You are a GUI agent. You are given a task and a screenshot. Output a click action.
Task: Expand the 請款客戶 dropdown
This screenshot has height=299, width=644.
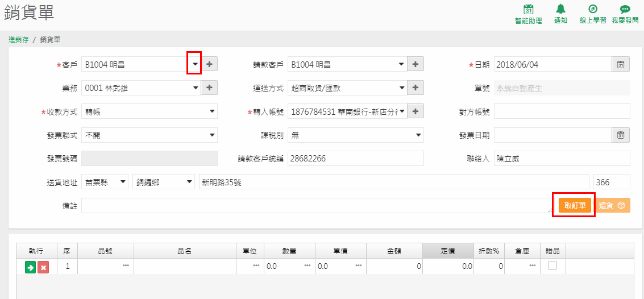[402, 64]
